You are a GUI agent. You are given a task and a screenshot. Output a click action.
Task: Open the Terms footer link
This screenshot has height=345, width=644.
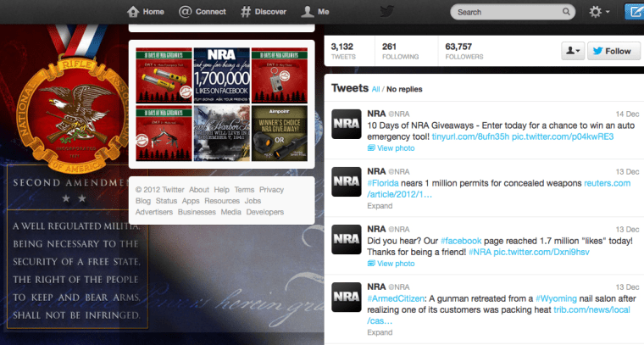coord(244,190)
